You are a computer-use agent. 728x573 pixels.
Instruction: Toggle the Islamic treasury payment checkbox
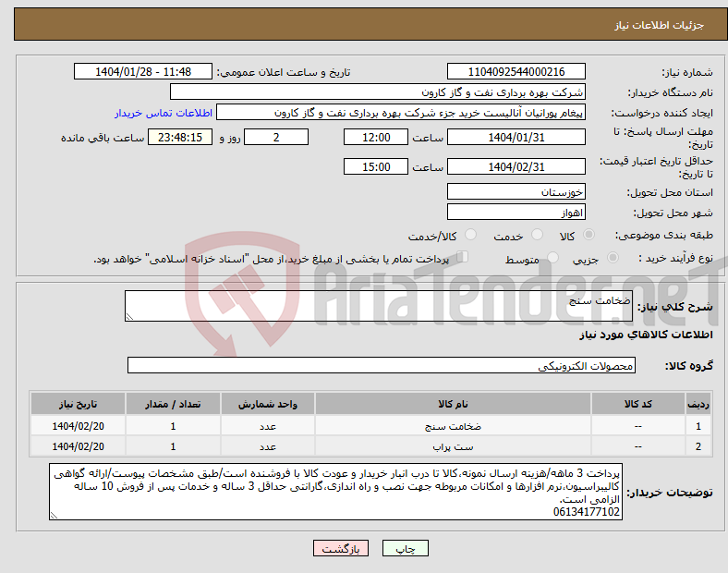click(x=463, y=257)
